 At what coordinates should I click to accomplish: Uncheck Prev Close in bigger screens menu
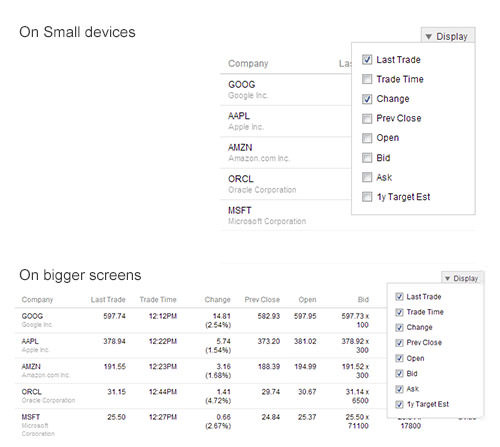pos(399,343)
